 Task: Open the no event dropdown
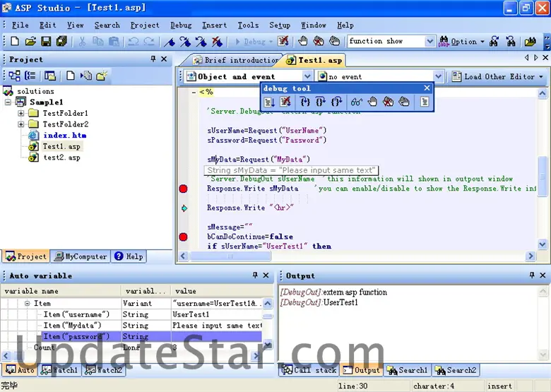438,76
